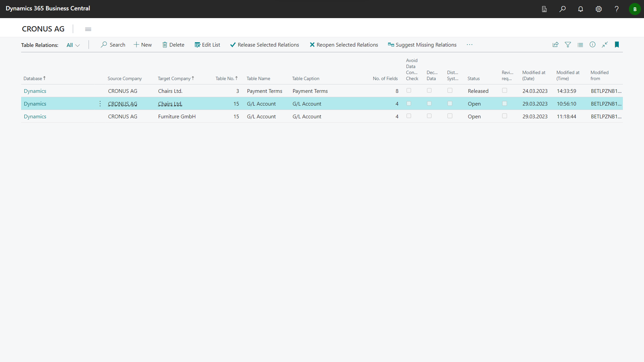Open the No. of Fields column header menu
Image resolution: width=644 pixels, height=362 pixels.
[385, 78]
